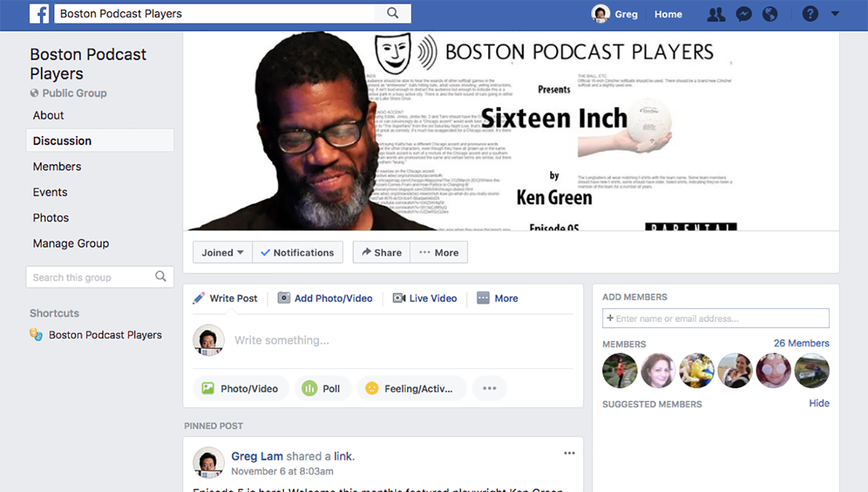Click the Feeling/Activity pill button

coord(412,388)
